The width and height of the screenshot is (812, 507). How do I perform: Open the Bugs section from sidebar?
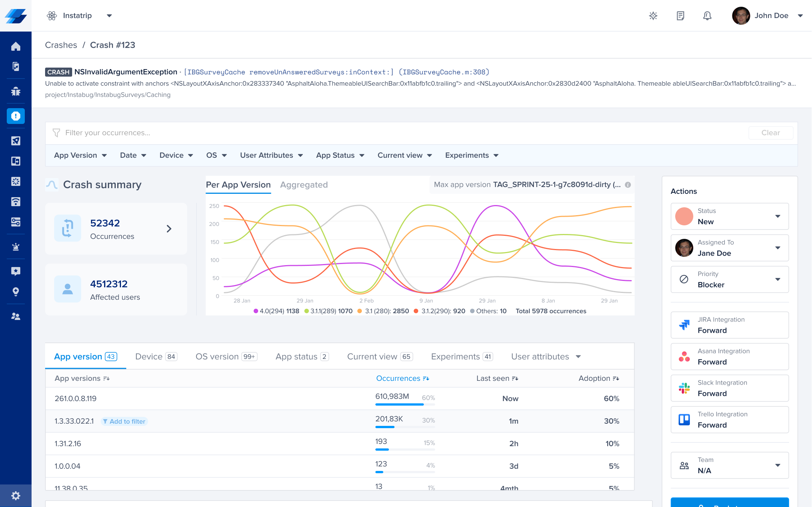tap(16, 91)
